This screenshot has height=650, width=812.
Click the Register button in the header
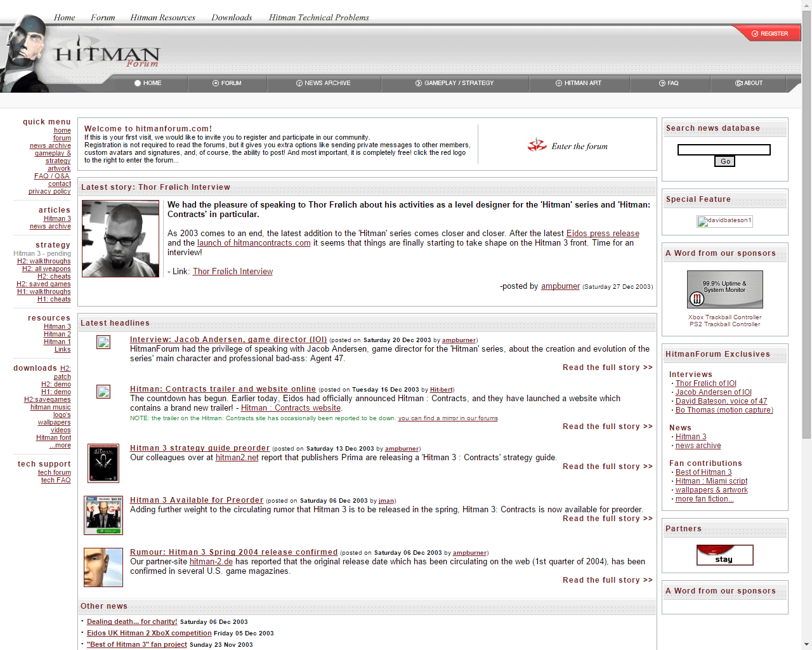pyautogui.click(x=769, y=34)
